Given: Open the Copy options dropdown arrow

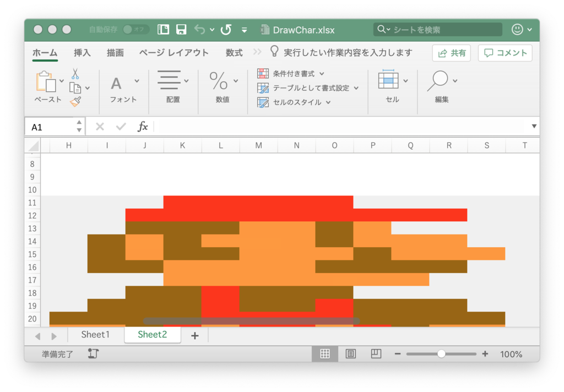Looking at the screenshot, I should point(88,88).
